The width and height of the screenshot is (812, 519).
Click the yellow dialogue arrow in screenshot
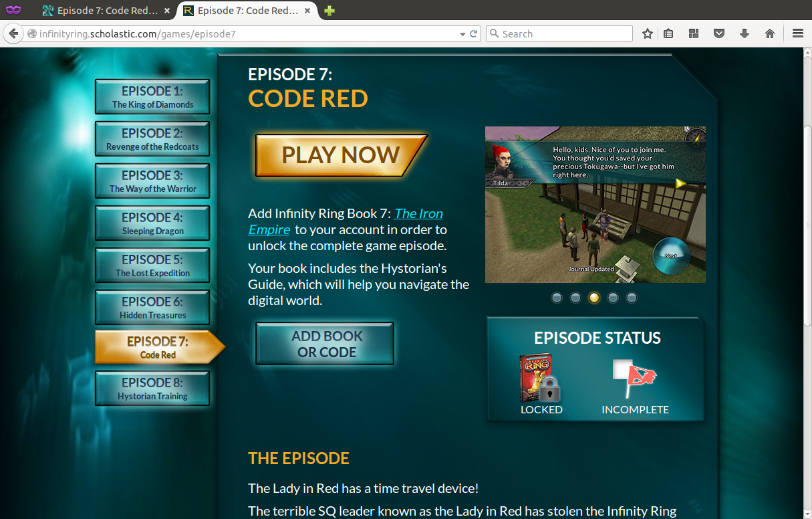click(680, 183)
